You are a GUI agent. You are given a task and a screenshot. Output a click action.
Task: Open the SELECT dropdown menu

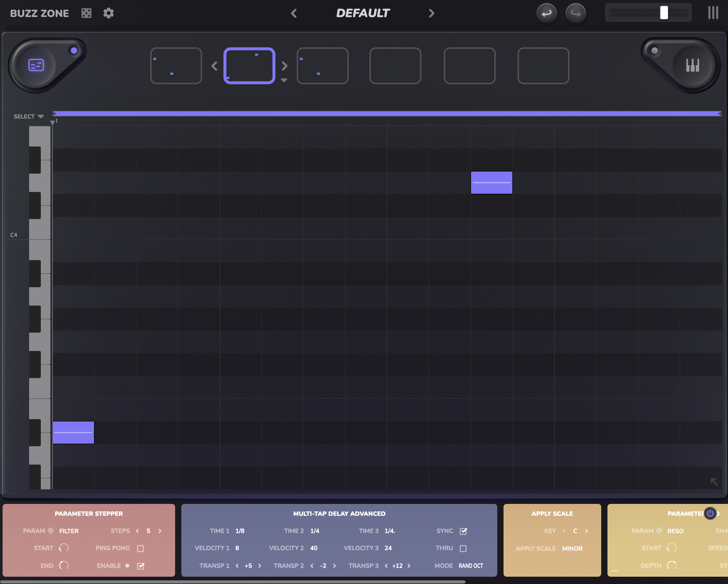[29, 116]
